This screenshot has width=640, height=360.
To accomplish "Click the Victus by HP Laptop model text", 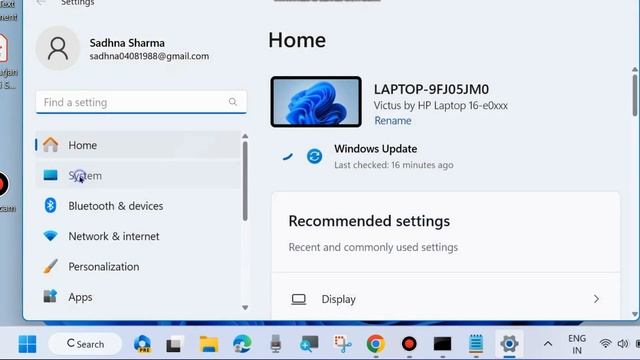I will (441, 106).
